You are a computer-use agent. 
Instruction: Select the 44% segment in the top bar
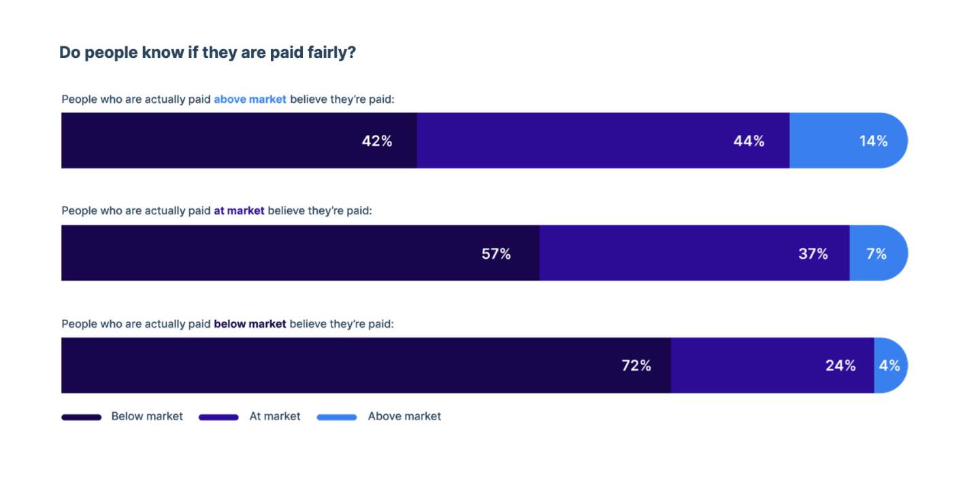[603, 141]
